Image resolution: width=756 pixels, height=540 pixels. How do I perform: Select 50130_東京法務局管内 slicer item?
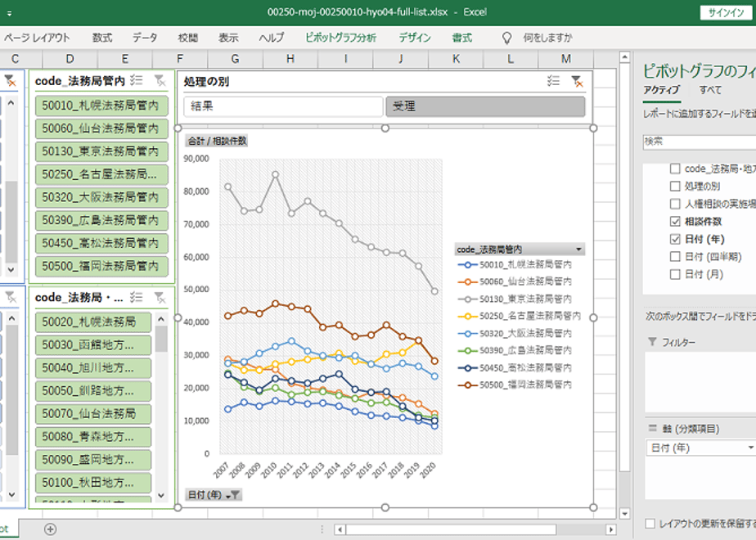point(101,151)
